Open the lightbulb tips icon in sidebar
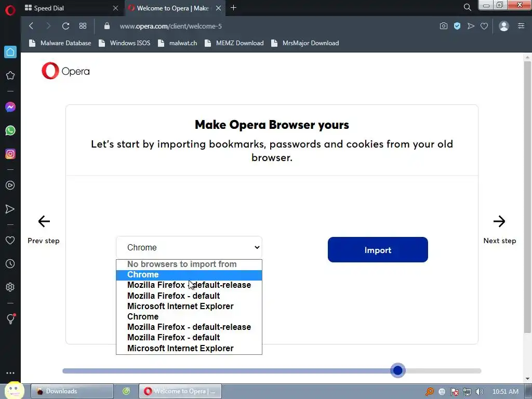 click(x=10, y=318)
